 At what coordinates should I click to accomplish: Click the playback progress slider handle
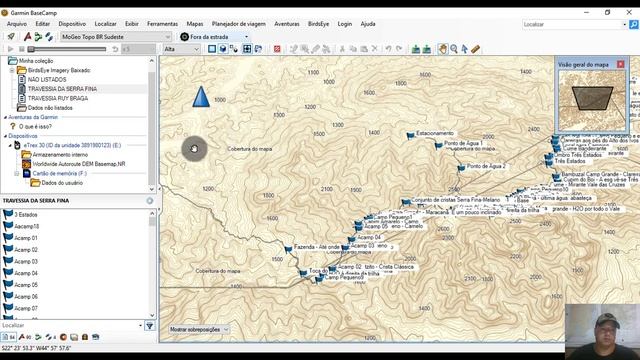(31, 49)
